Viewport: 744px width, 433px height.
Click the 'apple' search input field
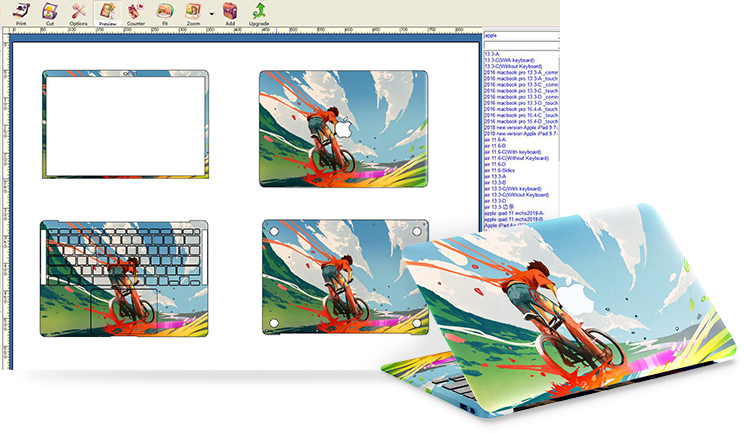520,36
